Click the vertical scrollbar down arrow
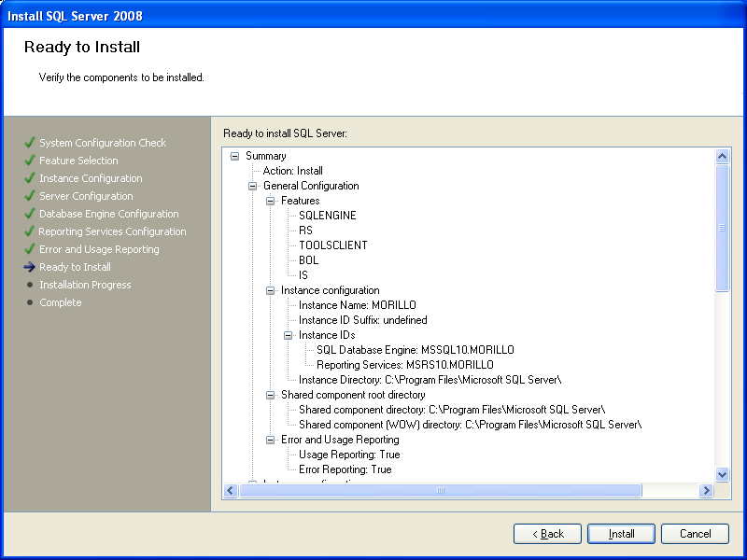Screen dimensions: 747x560 (722, 474)
